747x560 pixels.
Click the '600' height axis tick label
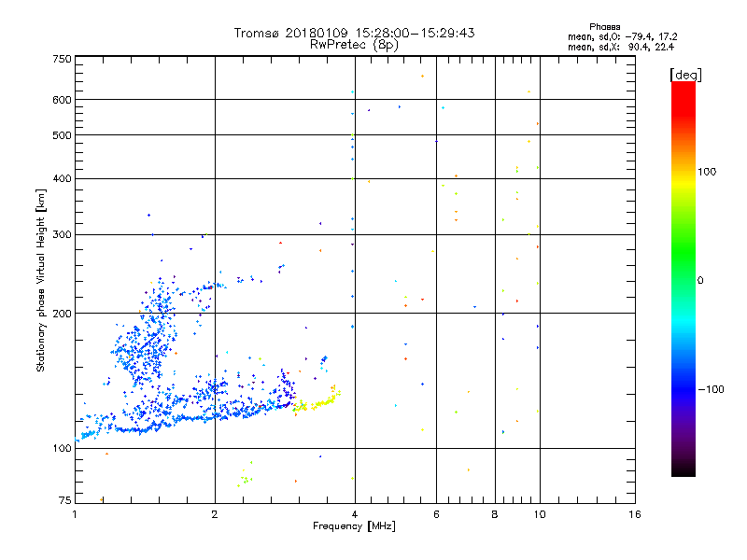(x=62, y=100)
